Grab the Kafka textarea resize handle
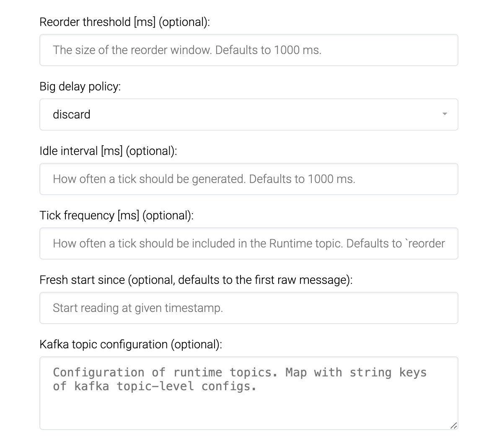 tap(453, 425)
